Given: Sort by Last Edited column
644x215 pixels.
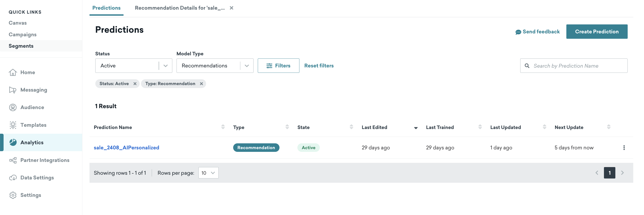Looking at the screenshot, I should 416,128.
